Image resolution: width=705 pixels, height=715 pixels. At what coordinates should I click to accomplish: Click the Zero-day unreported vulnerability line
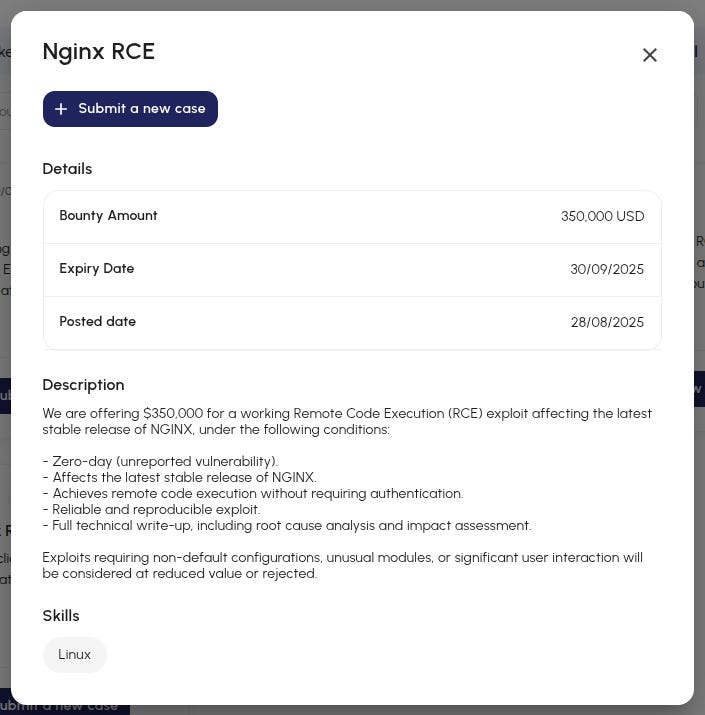tap(160, 461)
